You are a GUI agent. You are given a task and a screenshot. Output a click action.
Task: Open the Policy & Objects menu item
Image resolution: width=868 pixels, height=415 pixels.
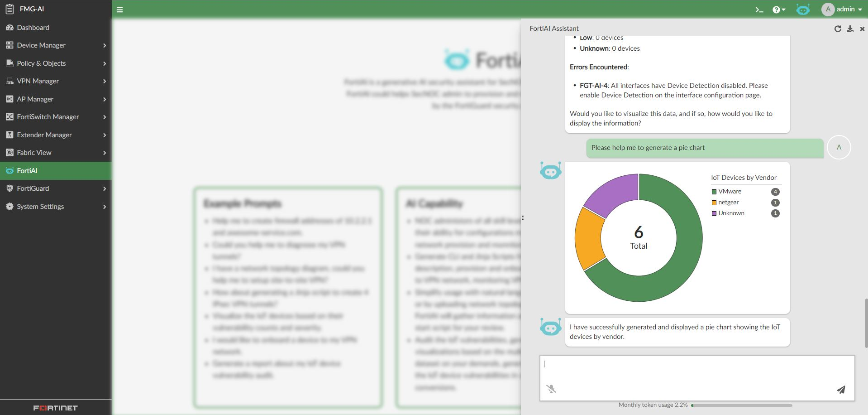41,63
